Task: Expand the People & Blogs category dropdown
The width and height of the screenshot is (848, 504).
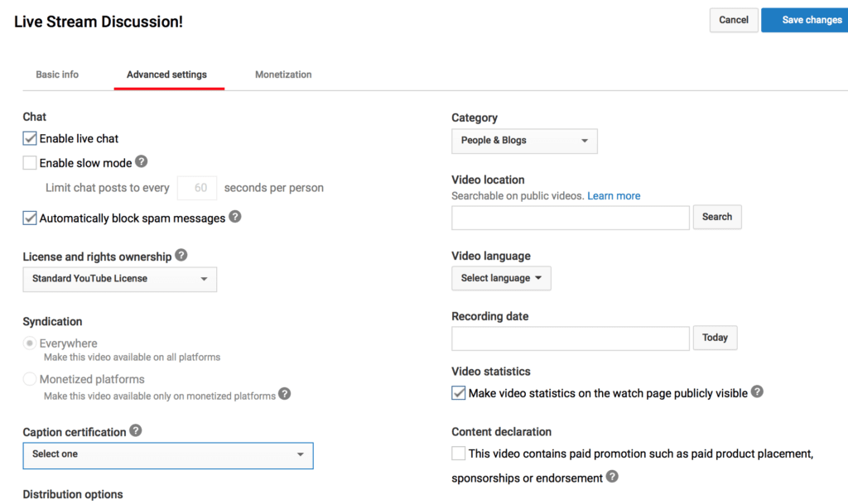Action: coord(524,141)
